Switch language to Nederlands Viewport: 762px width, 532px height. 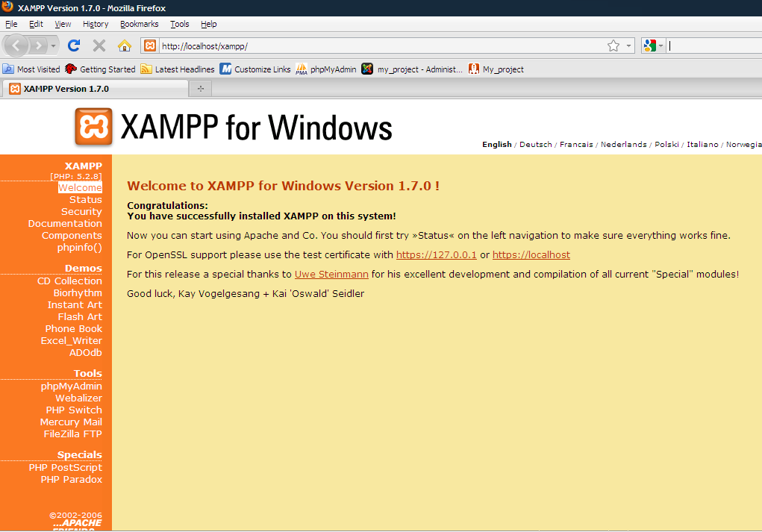[x=623, y=144]
